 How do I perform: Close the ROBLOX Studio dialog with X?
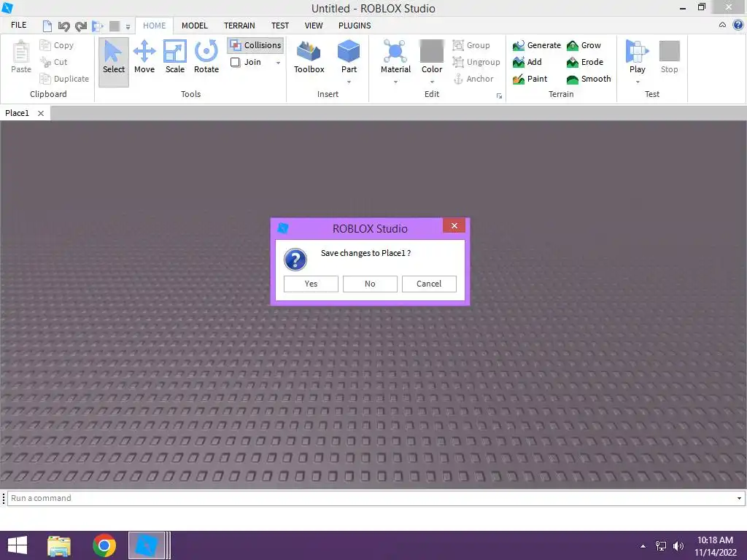coord(454,226)
